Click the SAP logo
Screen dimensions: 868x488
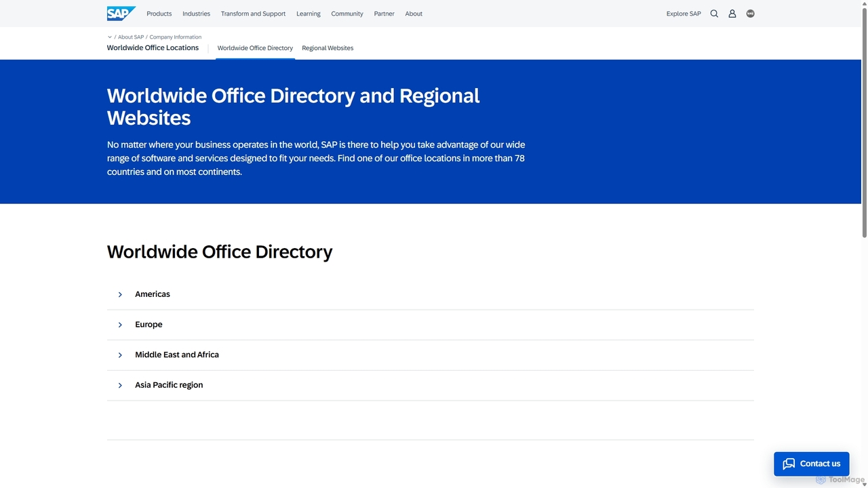pyautogui.click(x=121, y=14)
